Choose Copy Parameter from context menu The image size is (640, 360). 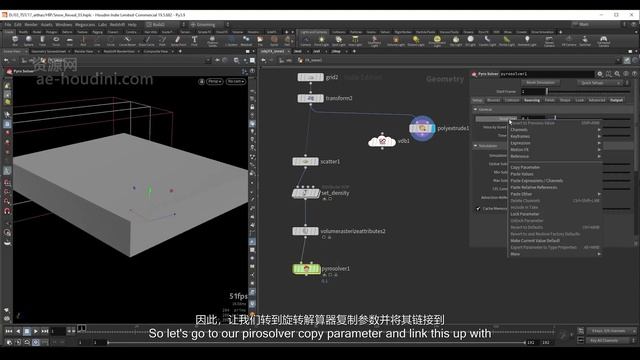click(555, 167)
